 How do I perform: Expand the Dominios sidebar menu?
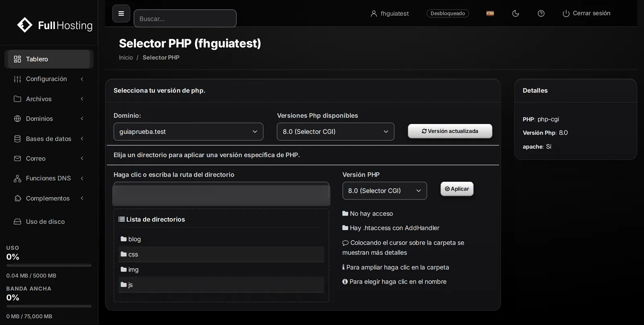click(49, 118)
